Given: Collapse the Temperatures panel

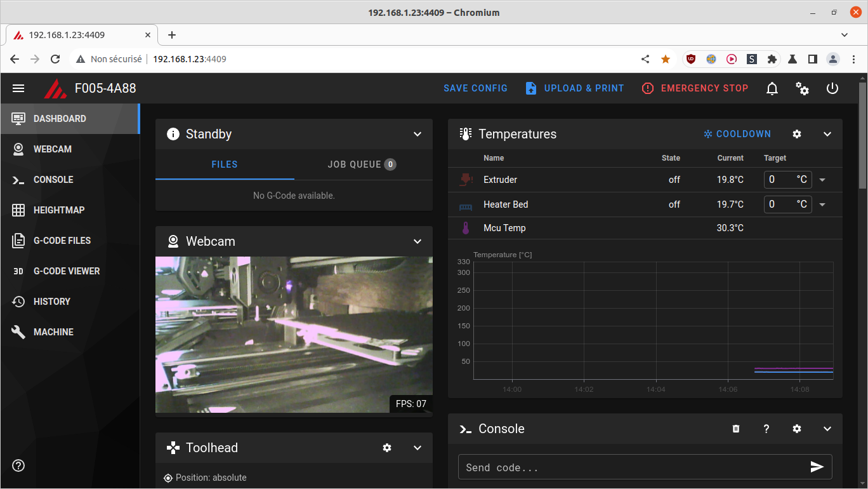Looking at the screenshot, I should [827, 134].
